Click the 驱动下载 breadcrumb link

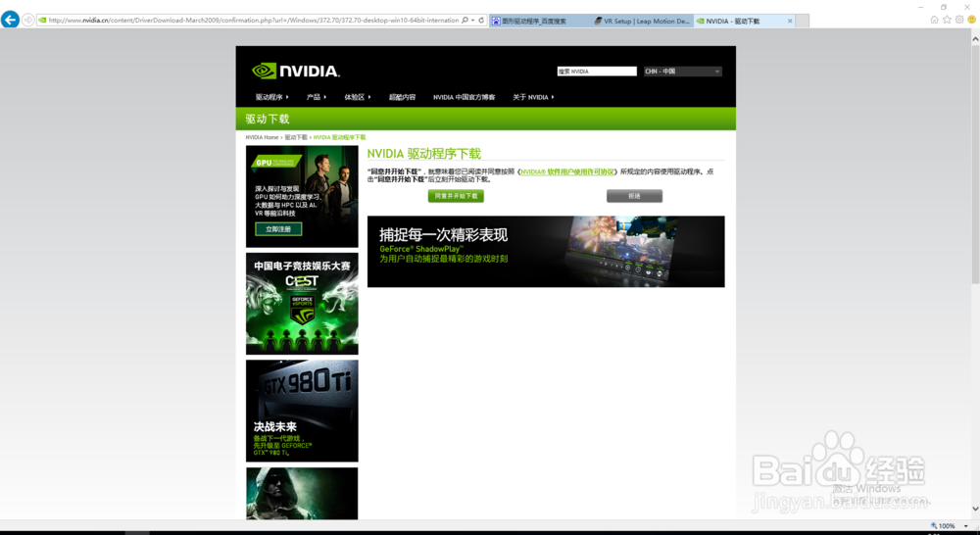click(x=296, y=137)
